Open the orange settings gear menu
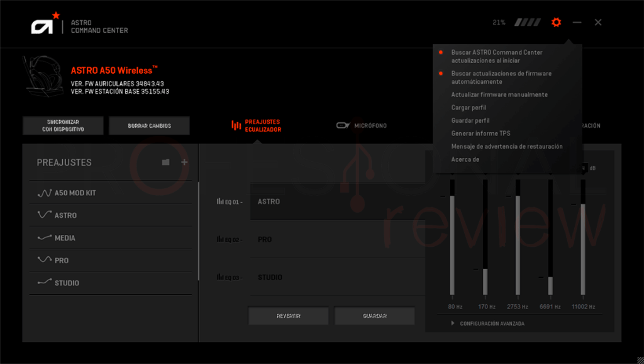Screen dimensions: 644x364 pyautogui.click(x=556, y=22)
